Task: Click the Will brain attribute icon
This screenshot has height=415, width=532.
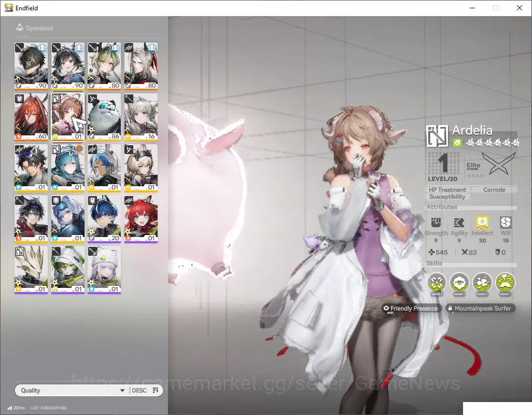Action: [x=505, y=223]
